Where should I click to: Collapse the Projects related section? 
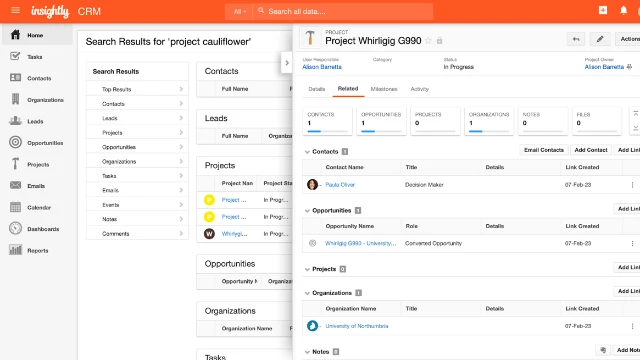point(307,269)
